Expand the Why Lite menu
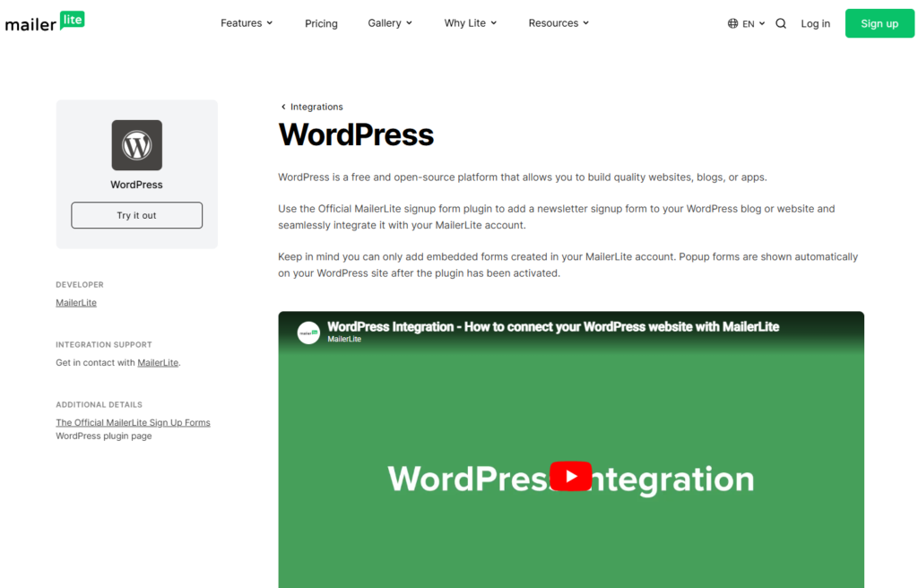Viewport: 918px width, 588px height. (x=470, y=22)
